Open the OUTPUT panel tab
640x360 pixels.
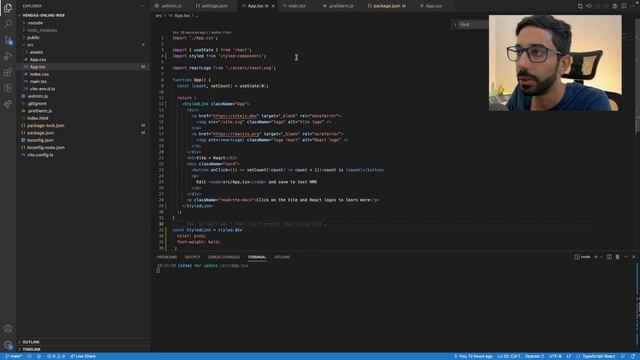click(192, 257)
